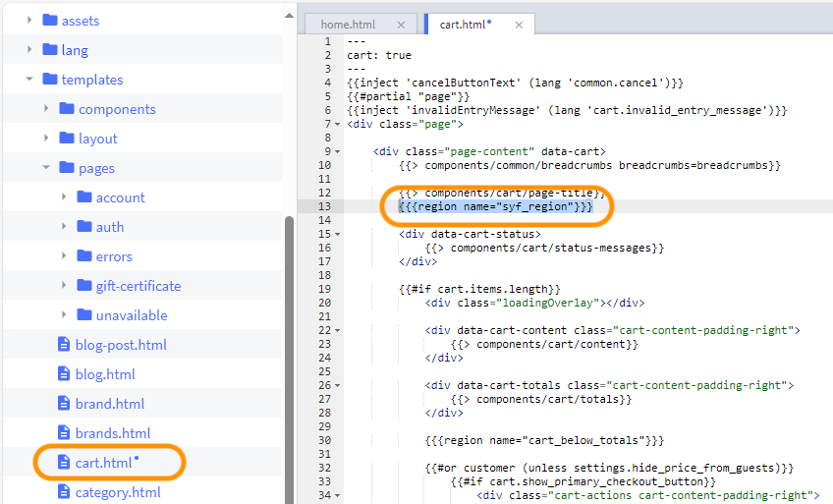Collapse the templates folder

click(29, 80)
